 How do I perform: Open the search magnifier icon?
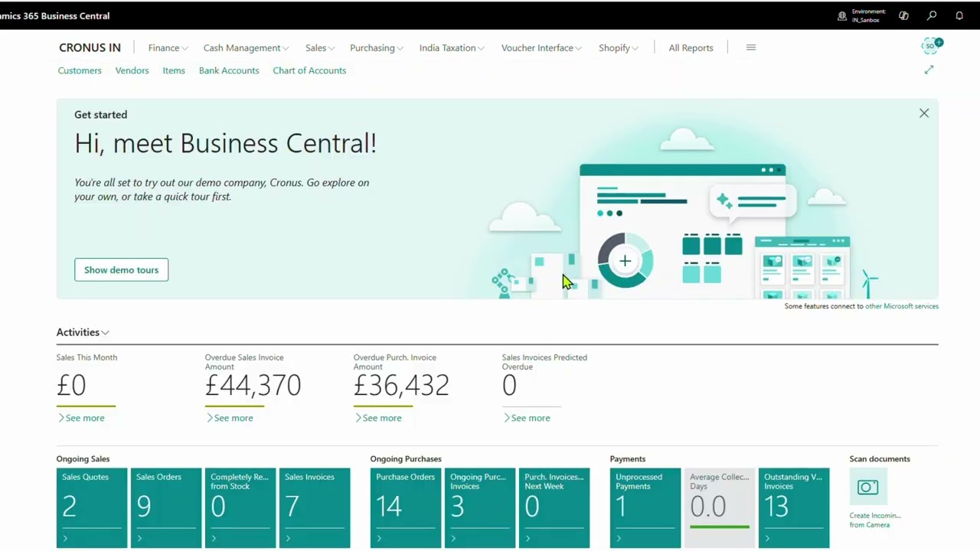932,15
